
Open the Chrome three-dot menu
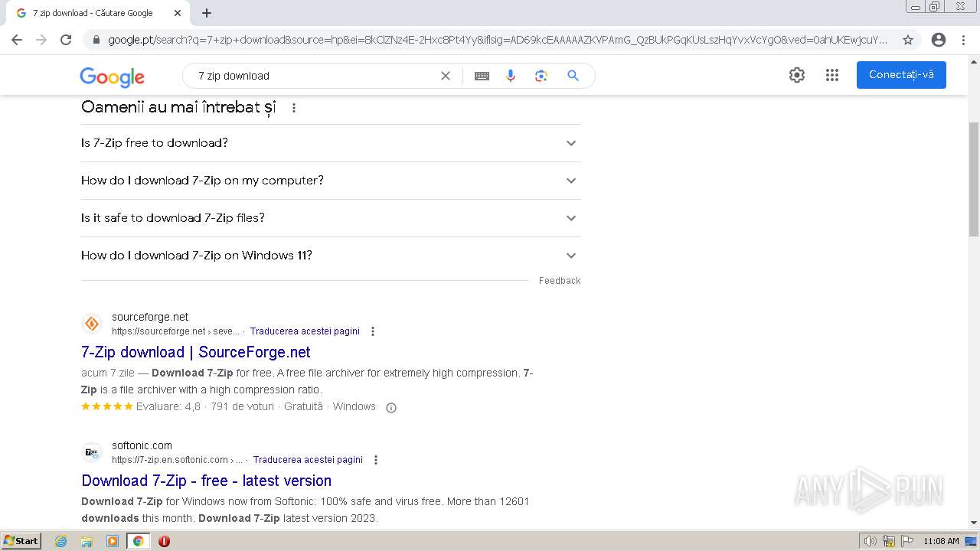963,40
